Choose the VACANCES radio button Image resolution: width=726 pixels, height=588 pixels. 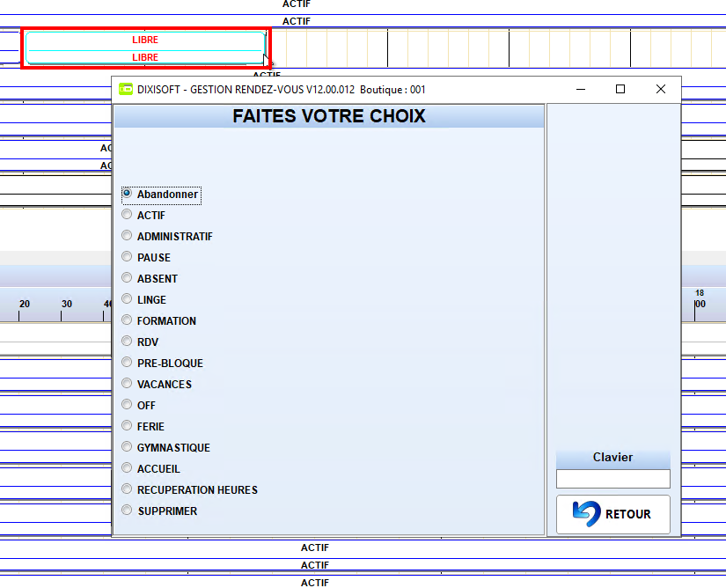tap(157, 385)
